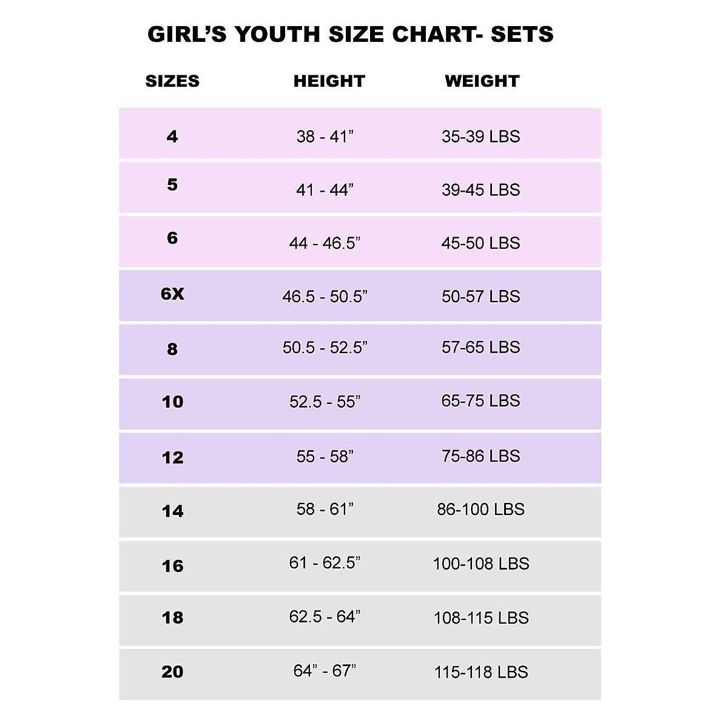Select the size 18 row label
Viewport: 728px width, 728px height.
pos(172,618)
